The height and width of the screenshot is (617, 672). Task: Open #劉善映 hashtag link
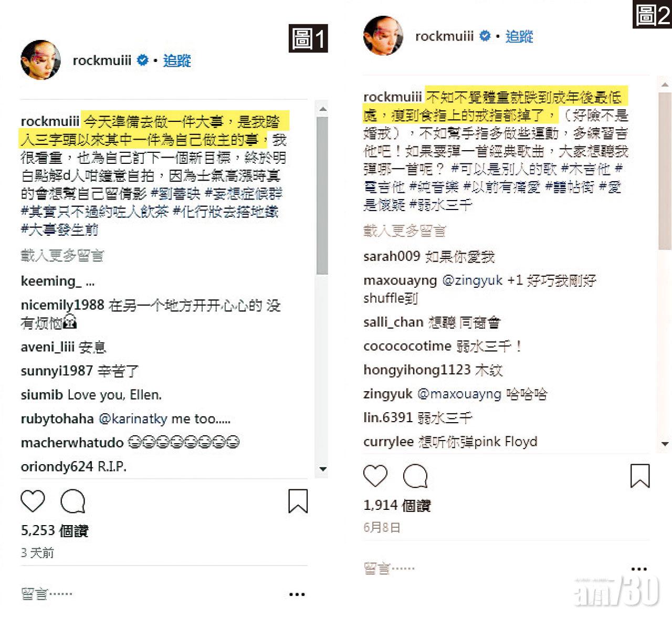pyautogui.click(x=175, y=194)
